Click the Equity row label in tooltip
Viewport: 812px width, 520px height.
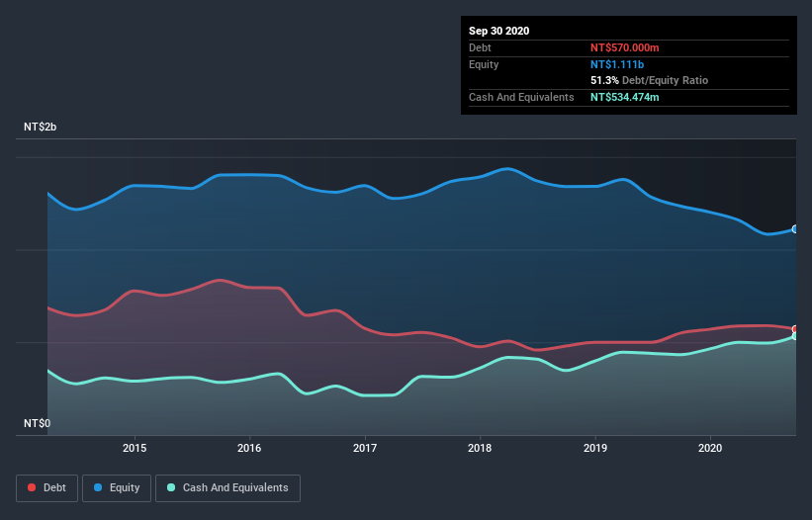(x=484, y=64)
